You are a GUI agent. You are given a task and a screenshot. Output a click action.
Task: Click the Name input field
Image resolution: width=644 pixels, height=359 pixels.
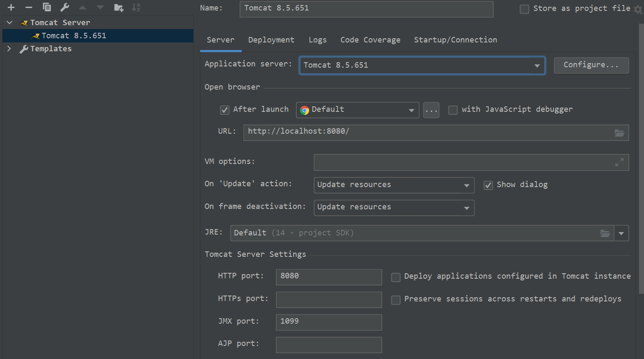367,9
